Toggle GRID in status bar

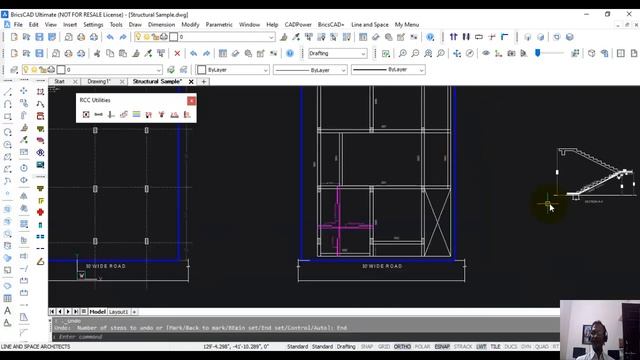(x=384, y=347)
